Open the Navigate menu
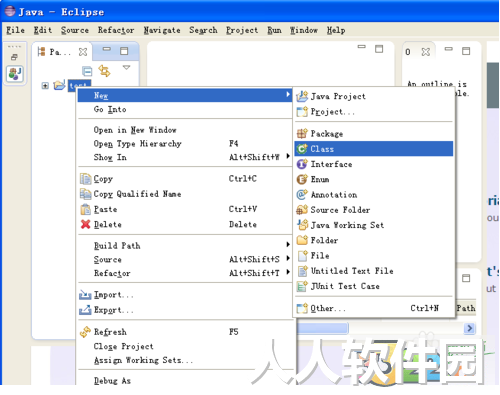The height and width of the screenshot is (395, 500). click(x=162, y=30)
